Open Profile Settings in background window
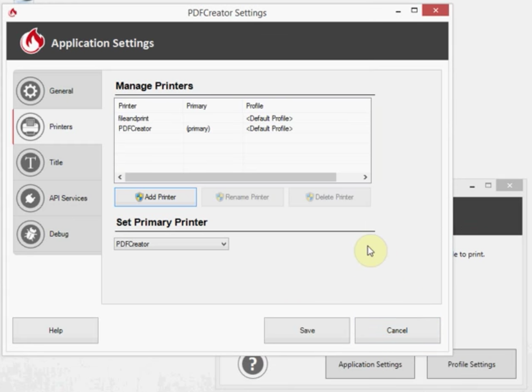This screenshot has height=392, width=532. click(x=471, y=364)
